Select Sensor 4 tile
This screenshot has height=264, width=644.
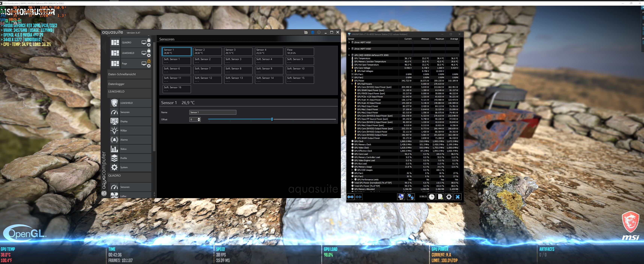(269, 51)
